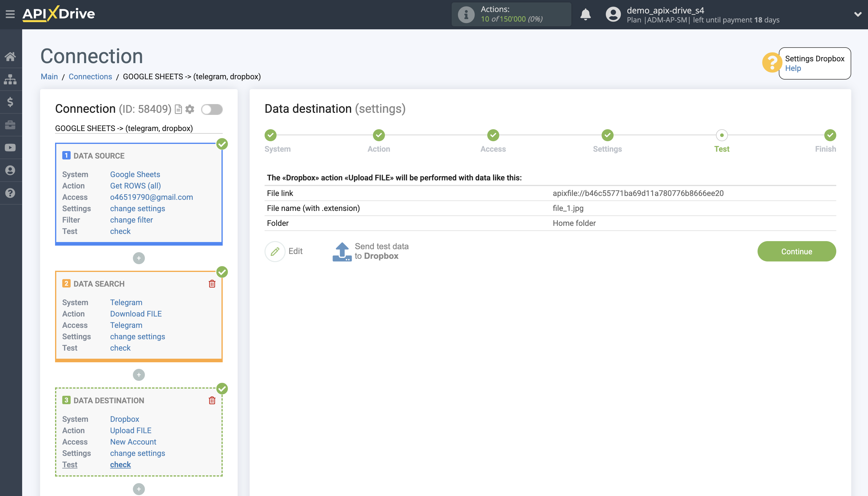Open the Main breadcrumb link
The height and width of the screenshot is (496, 868).
49,77
